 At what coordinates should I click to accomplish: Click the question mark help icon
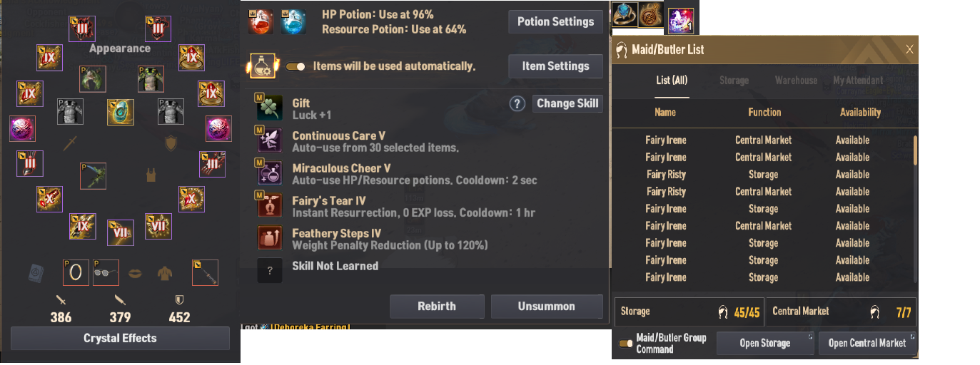[x=517, y=104]
